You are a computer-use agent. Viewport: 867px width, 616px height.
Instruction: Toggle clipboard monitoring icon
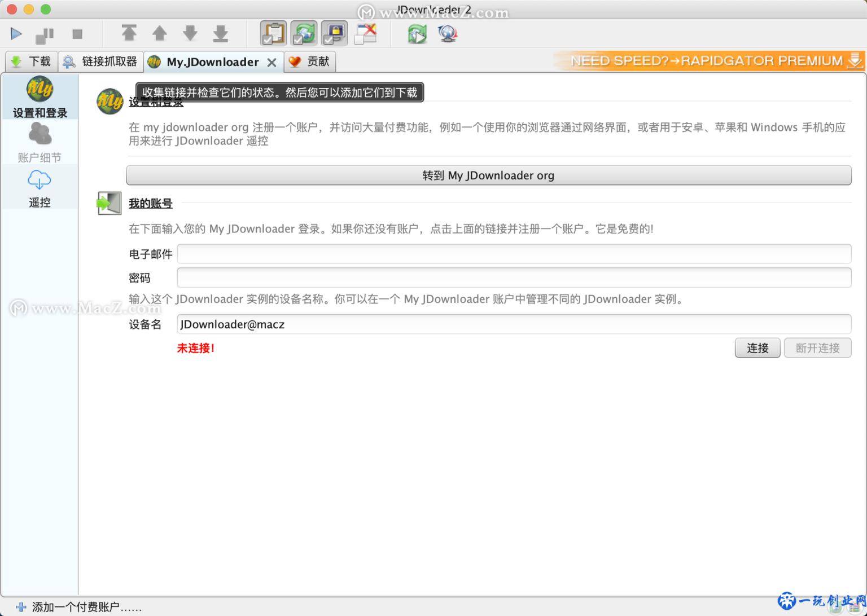[273, 33]
